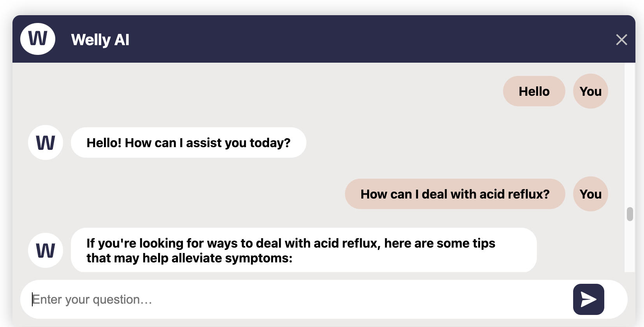Viewport: 644px width, 327px height.
Task: Close the Welly AI chat window
Action: coord(621,40)
